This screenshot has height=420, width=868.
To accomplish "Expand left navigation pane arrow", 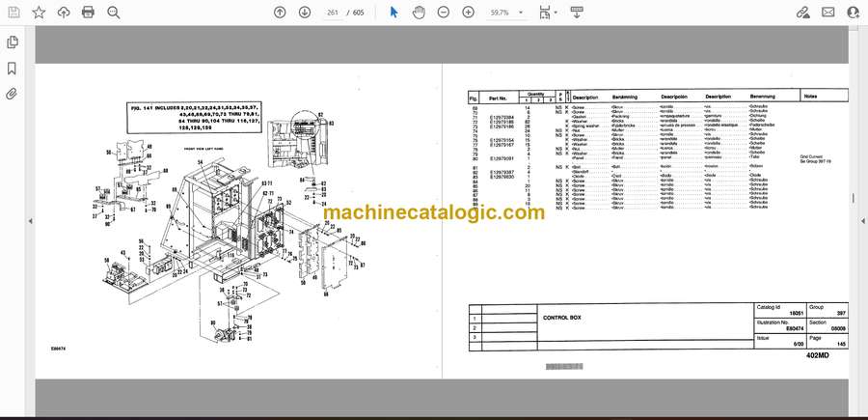I will 31,220.
